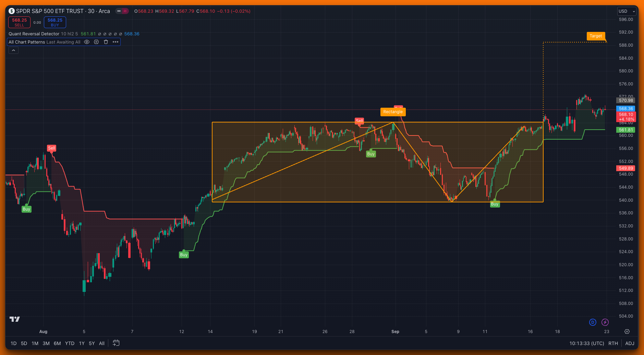Select the 1M time range
This screenshot has width=644, height=355.
[x=35, y=343]
